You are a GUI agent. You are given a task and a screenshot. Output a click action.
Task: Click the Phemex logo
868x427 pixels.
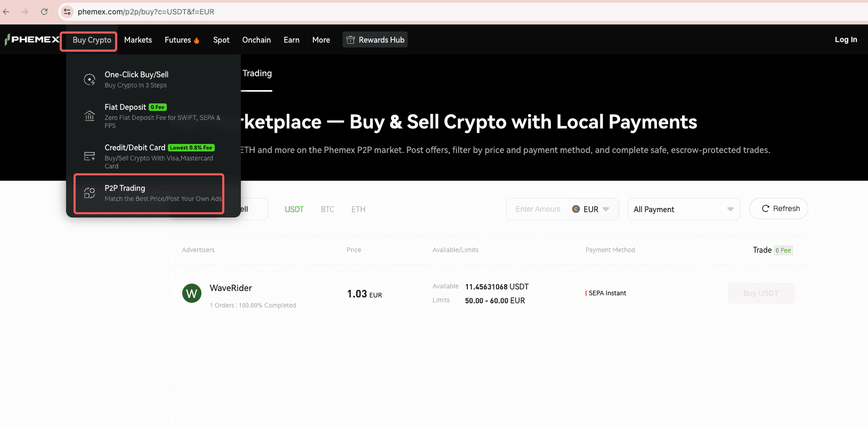32,39
